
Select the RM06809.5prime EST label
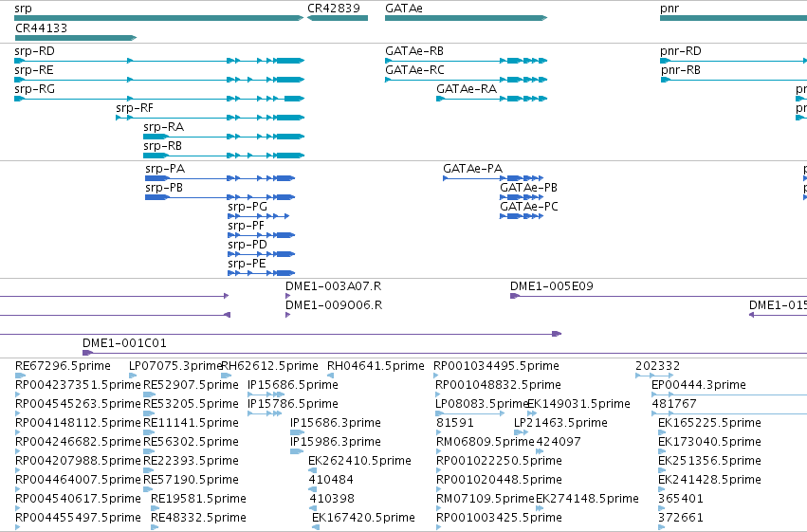coord(486,442)
